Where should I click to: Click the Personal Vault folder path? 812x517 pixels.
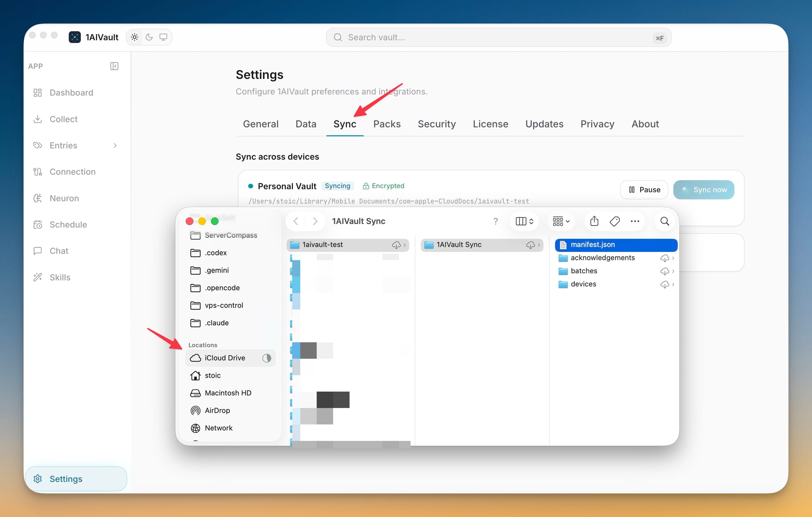(x=389, y=201)
